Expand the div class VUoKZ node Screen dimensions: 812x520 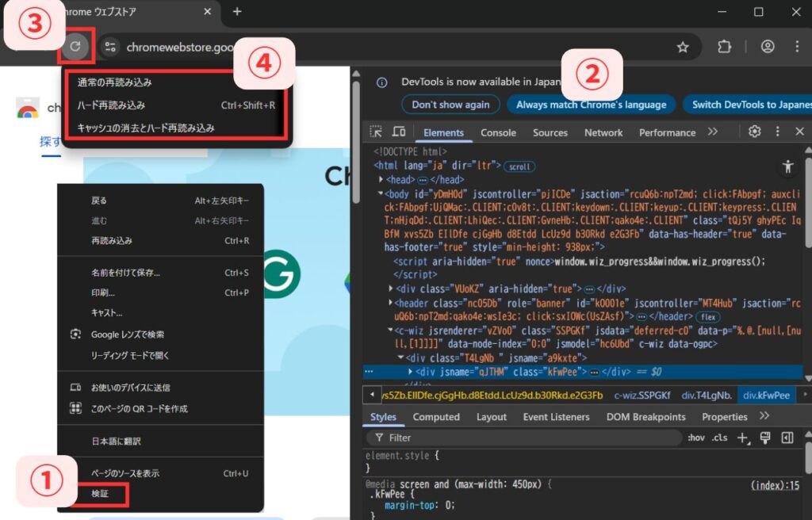coord(392,289)
